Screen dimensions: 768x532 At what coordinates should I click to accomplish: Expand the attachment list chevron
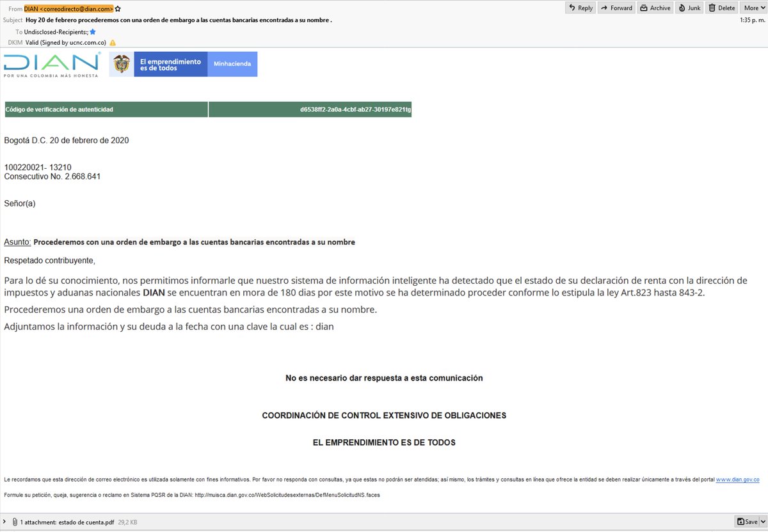(4, 522)
